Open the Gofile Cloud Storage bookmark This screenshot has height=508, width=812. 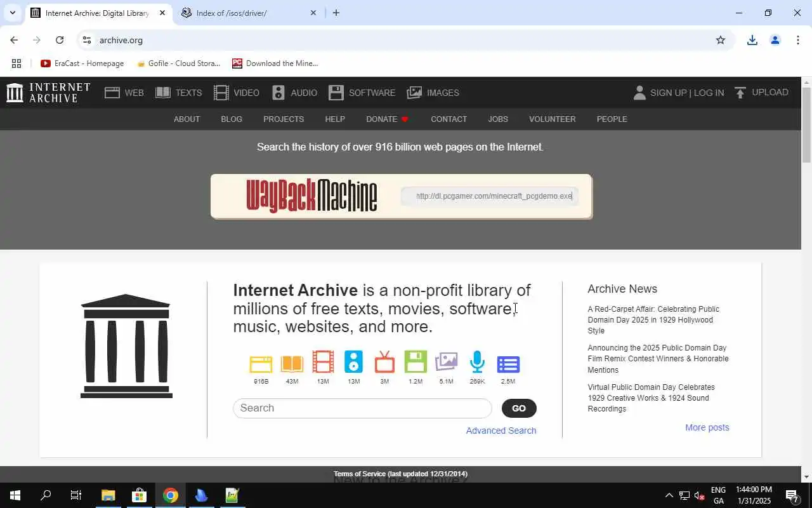pos(178,63)
